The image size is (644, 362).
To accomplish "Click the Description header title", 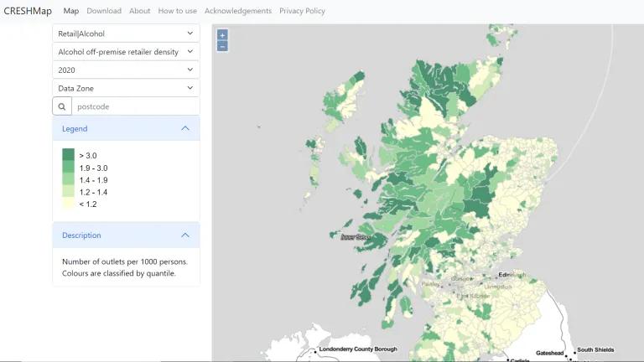I will coord(81,235).
